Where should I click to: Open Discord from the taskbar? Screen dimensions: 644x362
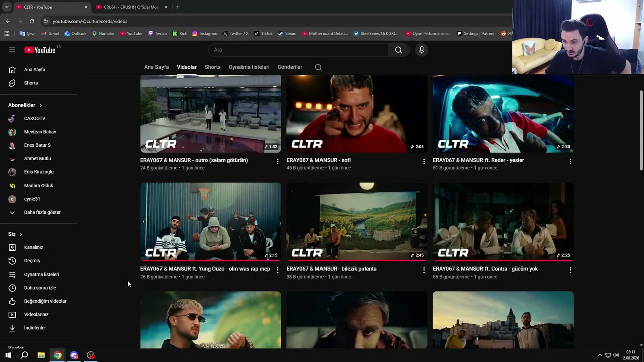(x=74, y=355)
